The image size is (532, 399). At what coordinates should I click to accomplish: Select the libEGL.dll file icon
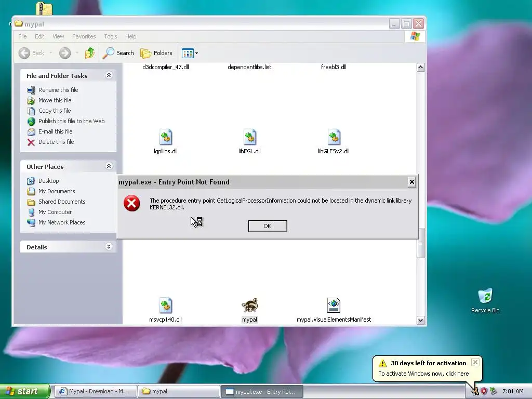pos(250,137)
